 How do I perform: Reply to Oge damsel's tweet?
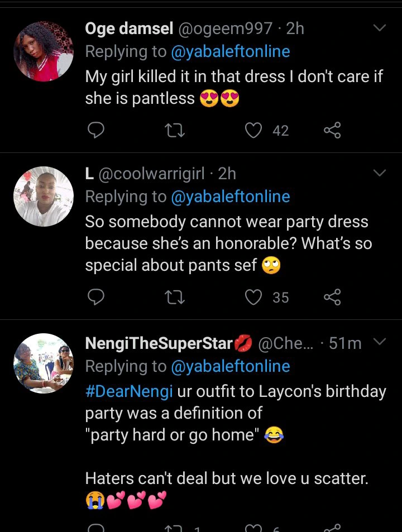pos(96,131)
